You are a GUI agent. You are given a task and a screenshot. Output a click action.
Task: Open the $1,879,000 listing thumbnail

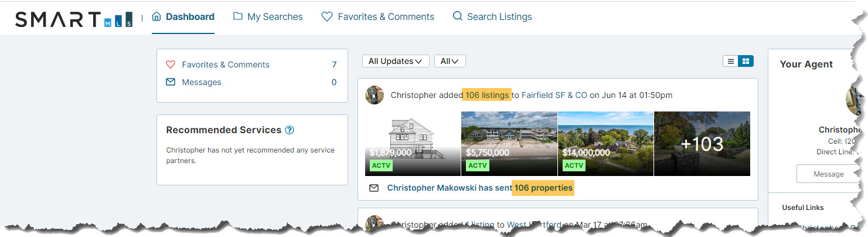point(413,144)
